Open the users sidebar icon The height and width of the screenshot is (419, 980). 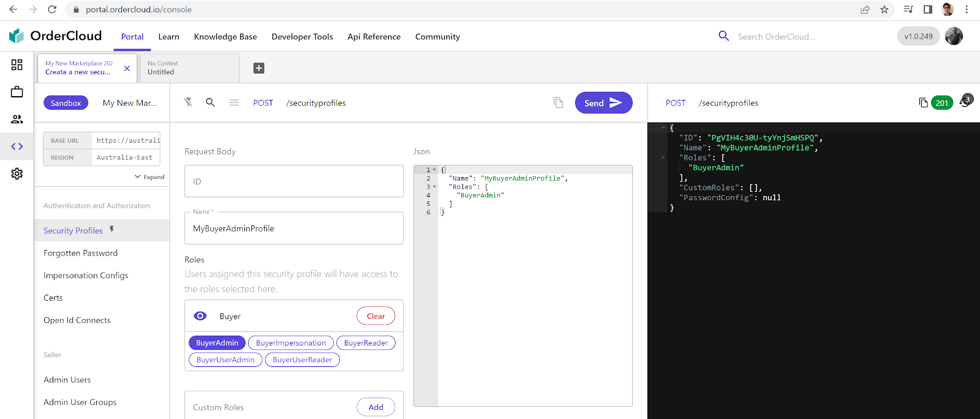[x=17, y=119]
